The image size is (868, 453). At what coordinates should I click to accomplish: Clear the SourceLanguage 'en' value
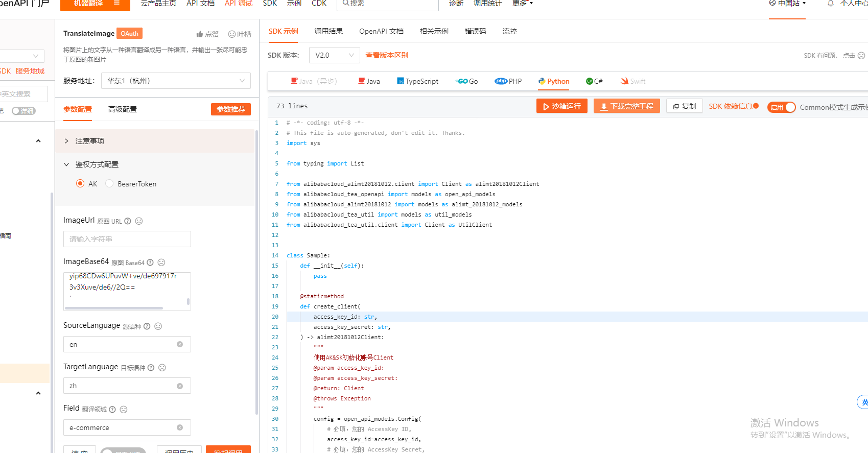point(180,344)
